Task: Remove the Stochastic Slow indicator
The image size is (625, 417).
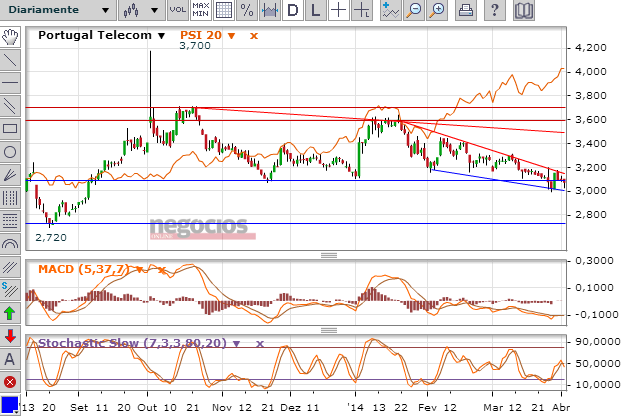Action: tap(260, 344)
